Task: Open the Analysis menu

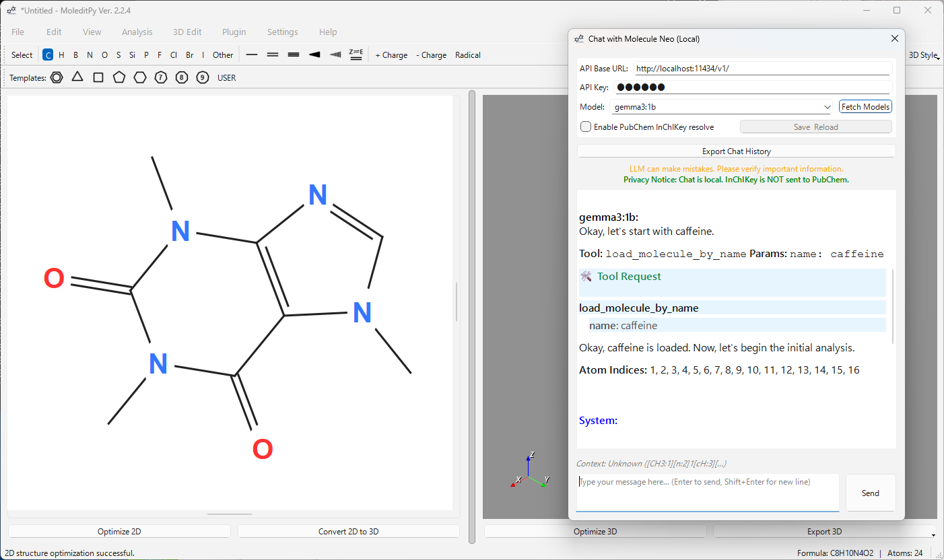Action: point(137,32)
